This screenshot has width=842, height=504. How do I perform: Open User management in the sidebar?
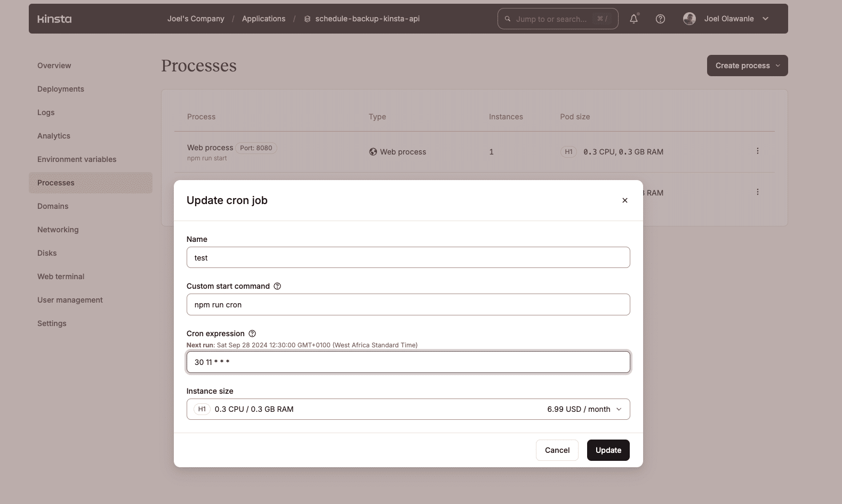coord(70,300)
